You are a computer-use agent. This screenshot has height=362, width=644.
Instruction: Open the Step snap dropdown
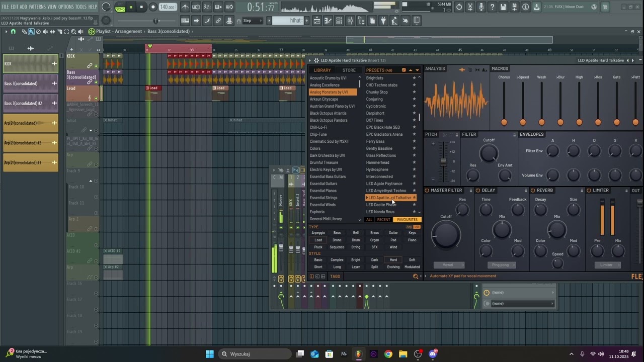252,21
